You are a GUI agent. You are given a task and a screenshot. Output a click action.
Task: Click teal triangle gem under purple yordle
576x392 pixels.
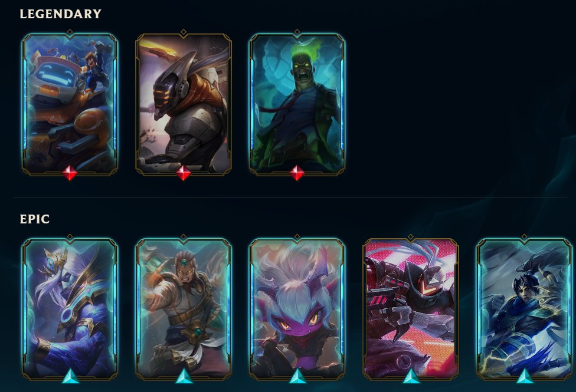297,377
